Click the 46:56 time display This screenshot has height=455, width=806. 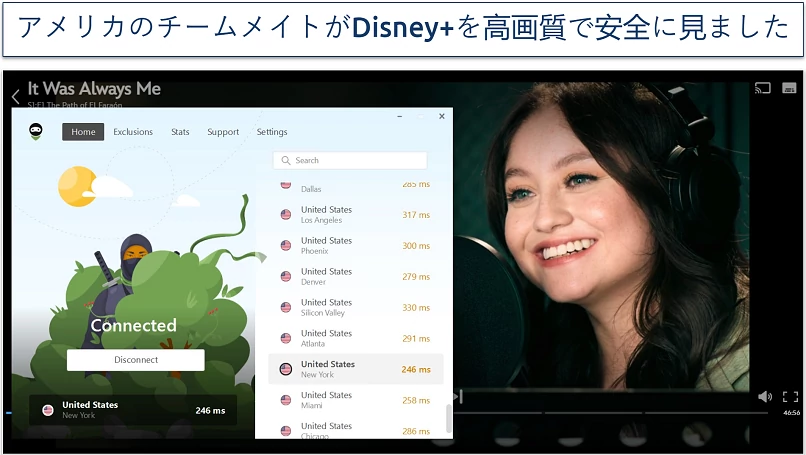pos(791,412)
